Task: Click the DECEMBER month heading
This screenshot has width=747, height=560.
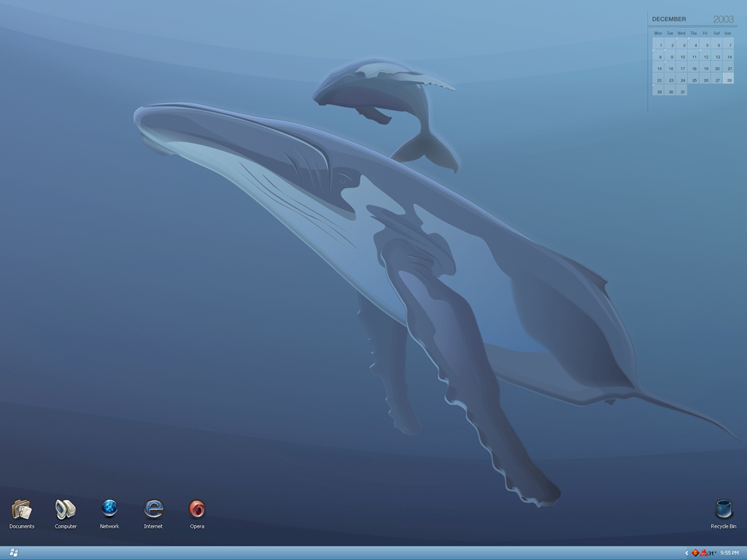Action: pyautogui.click(x=669, y=19)
